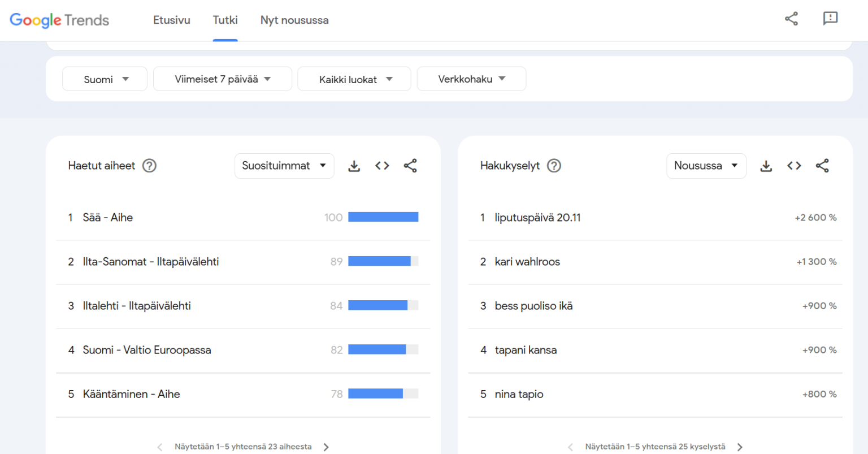
Task: Download Hakukyselyt data as CSV
Action: click(766, 166)
